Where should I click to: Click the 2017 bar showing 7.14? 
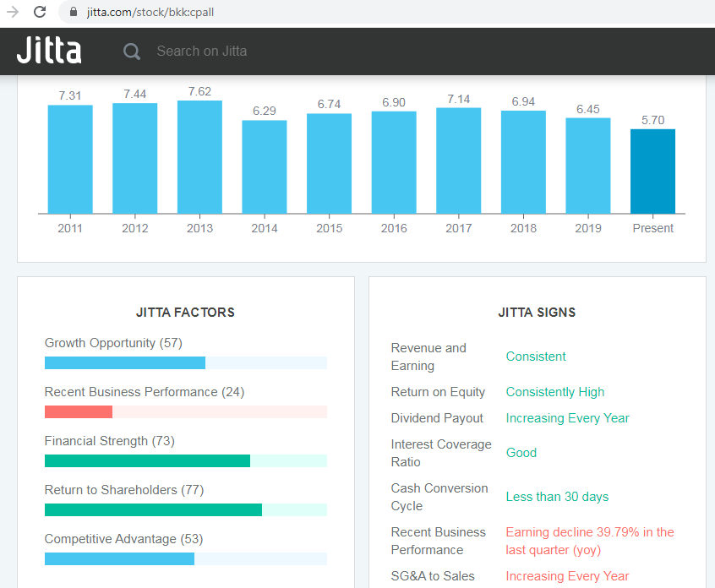point(459,161)
